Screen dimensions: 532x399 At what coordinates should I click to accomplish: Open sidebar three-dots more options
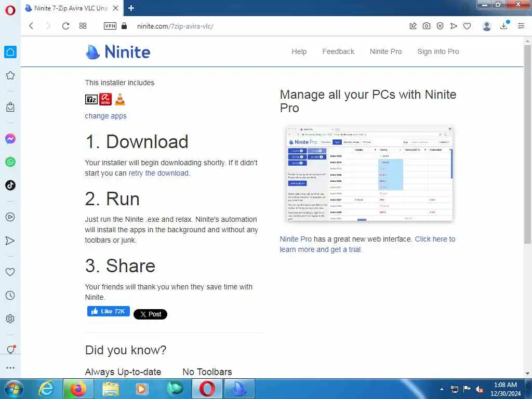point(10,368)
